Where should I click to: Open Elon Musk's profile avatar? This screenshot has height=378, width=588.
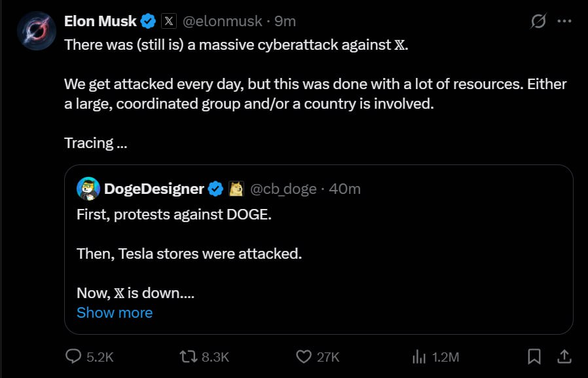(x=35, y=29)
